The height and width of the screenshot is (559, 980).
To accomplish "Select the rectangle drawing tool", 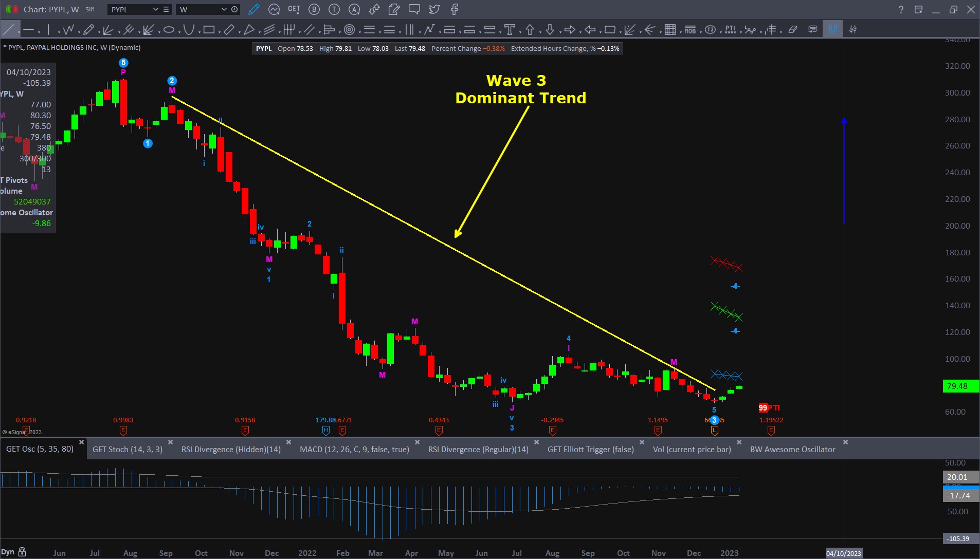I will click(209, 30).
